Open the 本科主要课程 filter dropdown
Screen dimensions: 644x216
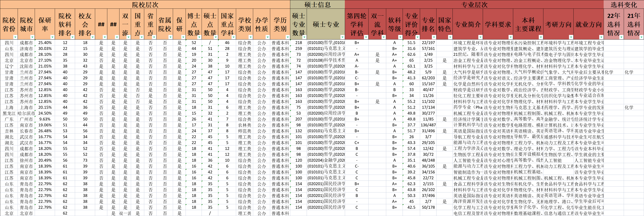tap(541, 37)
